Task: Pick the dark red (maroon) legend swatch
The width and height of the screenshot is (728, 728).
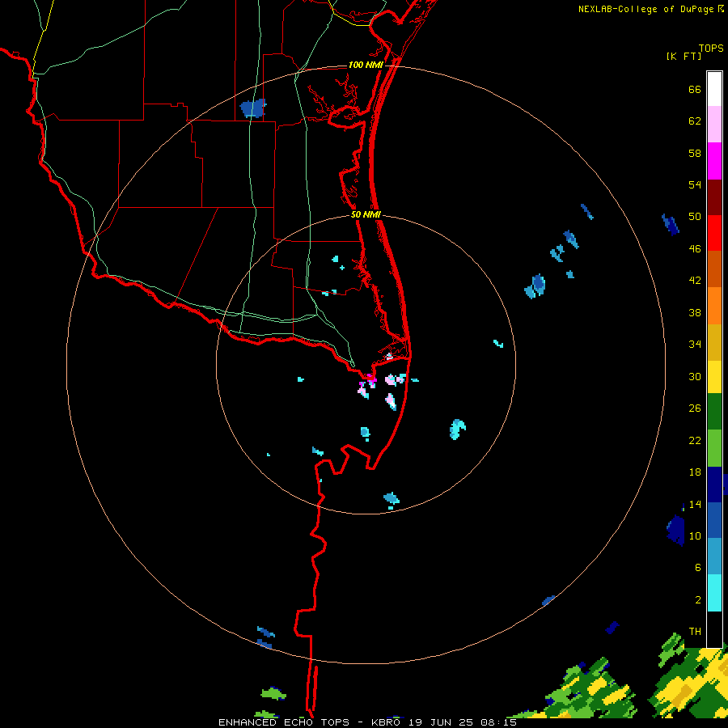Action: coord(714,197)
